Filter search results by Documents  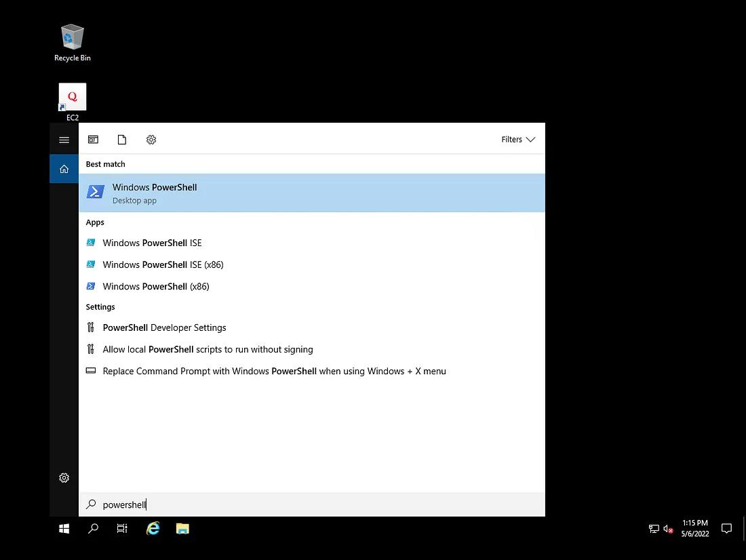[122, 140]
